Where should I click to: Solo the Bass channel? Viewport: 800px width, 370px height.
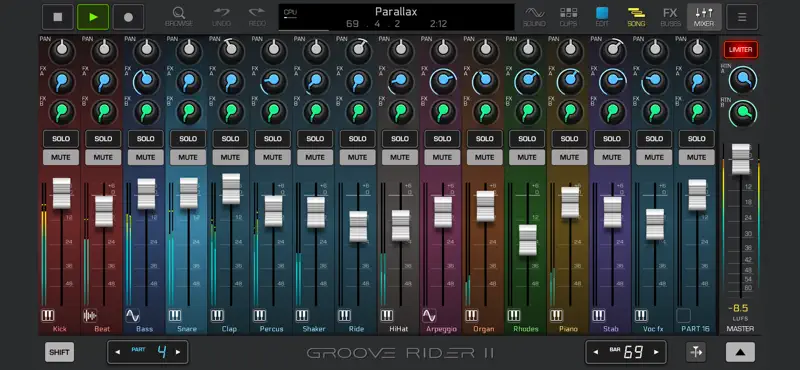point(145,139)
